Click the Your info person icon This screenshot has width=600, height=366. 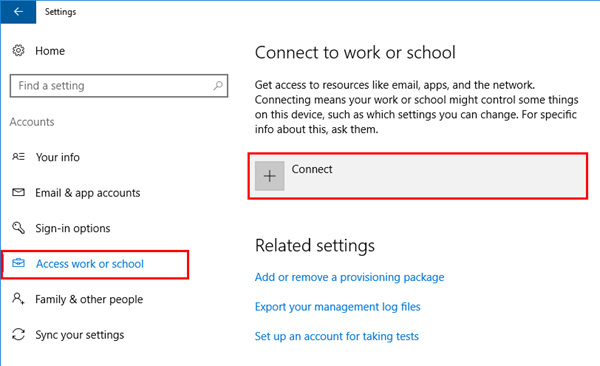pos(18,157)
